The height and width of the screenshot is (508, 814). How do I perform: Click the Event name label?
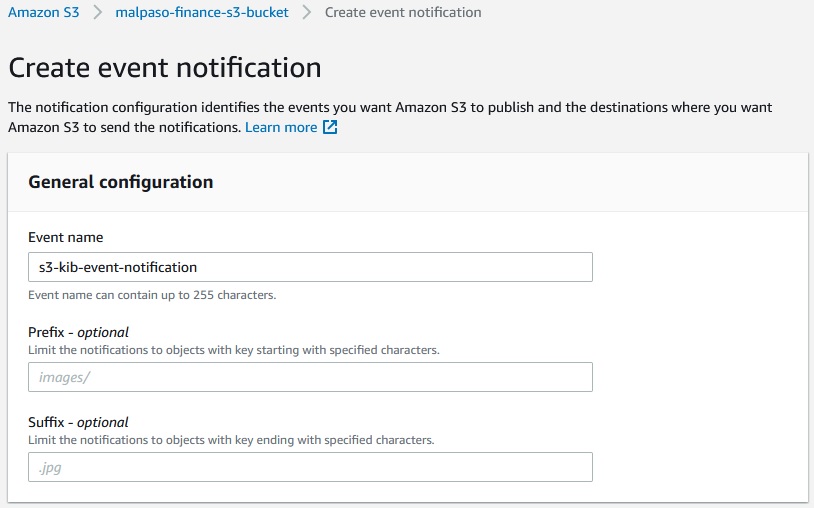point(66,238)
